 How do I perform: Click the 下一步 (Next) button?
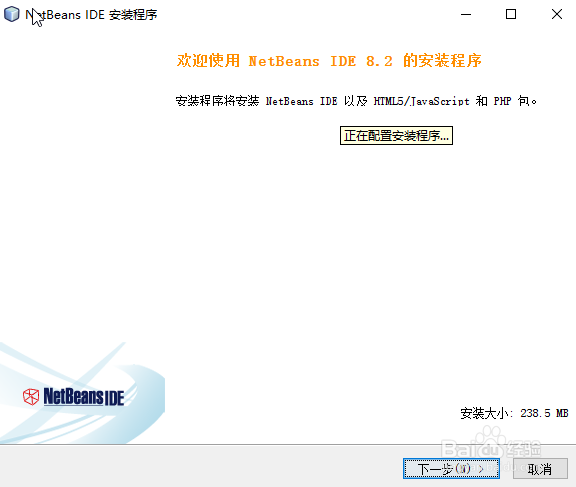[451, 469]
